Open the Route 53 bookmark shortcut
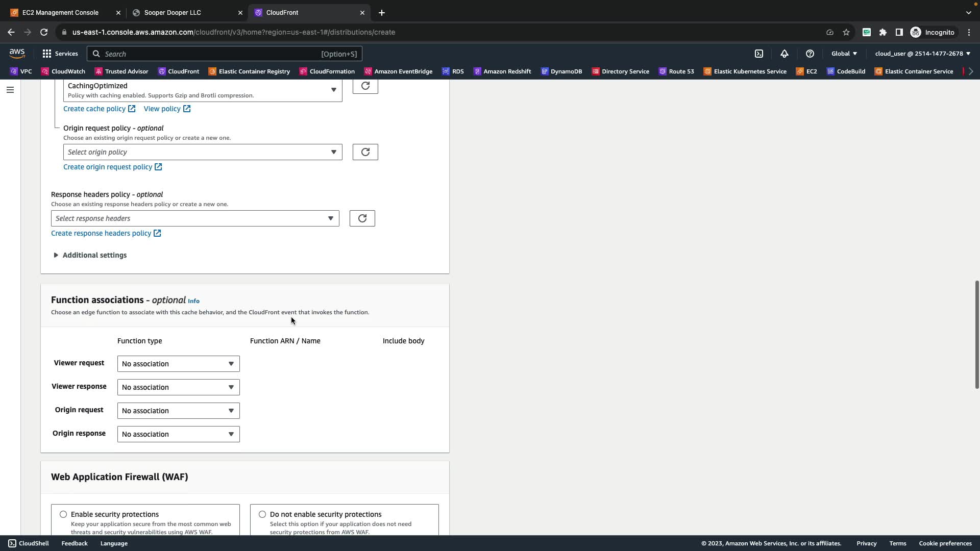The image size is (980, 551). click(676, 71)
